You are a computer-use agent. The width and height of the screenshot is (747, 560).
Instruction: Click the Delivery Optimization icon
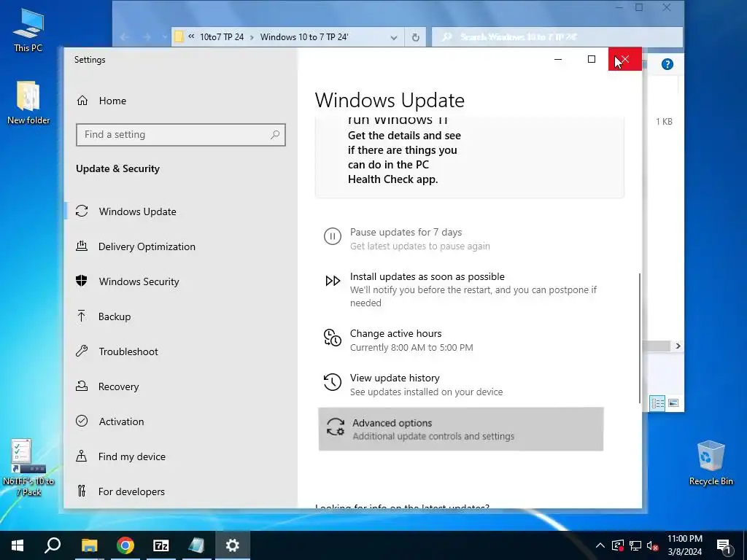pyautogui.click(x=82, y=246)
